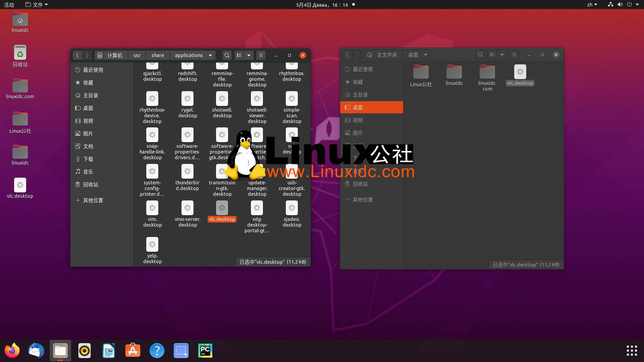The height and width of the screenshot is (362, 644).
Task: Open Ubuntu Software from the dock
Action: pyautogui.click(x=132, y=350)
